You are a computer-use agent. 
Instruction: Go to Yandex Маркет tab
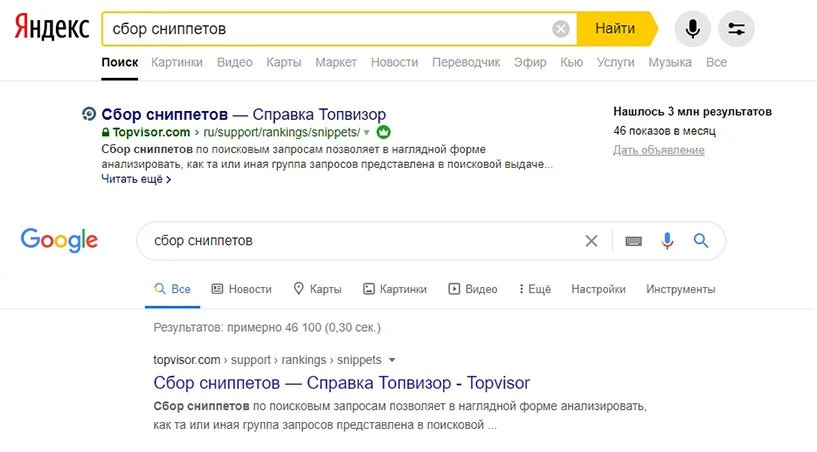[x=336, y=63]
